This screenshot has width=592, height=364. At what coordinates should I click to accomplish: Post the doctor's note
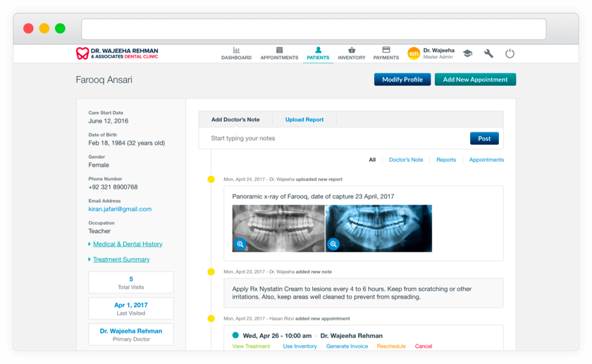[x=484, y=139]
